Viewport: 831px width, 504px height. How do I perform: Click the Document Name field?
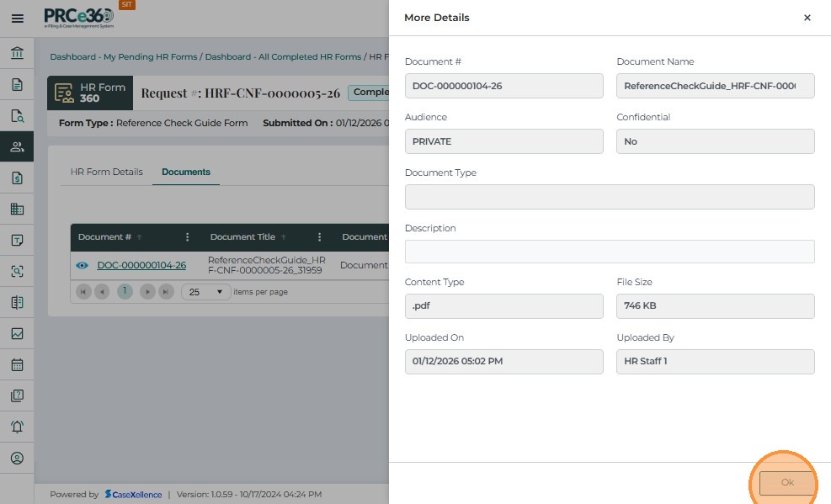tap(716, 86)
